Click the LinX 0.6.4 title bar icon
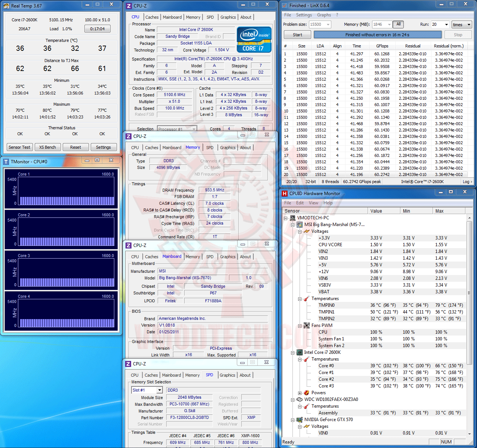Screen dimensions: 477x448 pos(285,6)
